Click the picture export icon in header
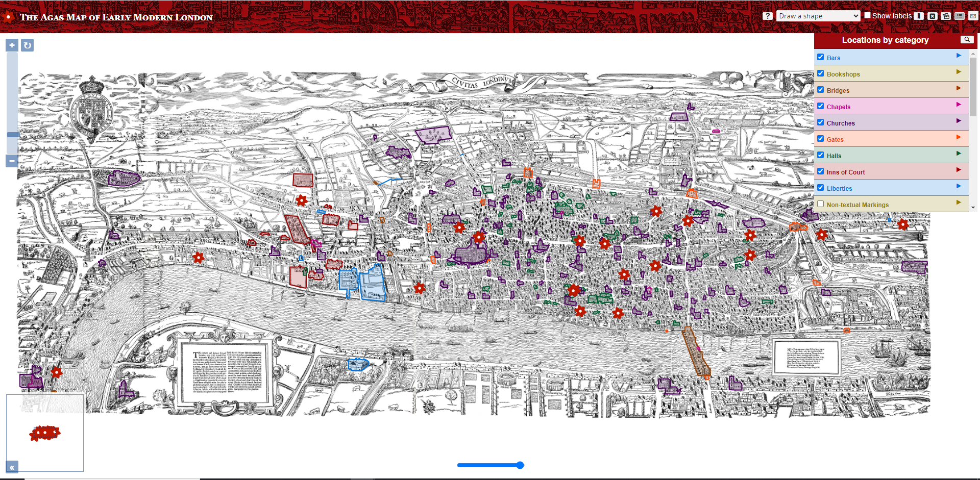The image size is (980, 480). click(x=946, y=16)
